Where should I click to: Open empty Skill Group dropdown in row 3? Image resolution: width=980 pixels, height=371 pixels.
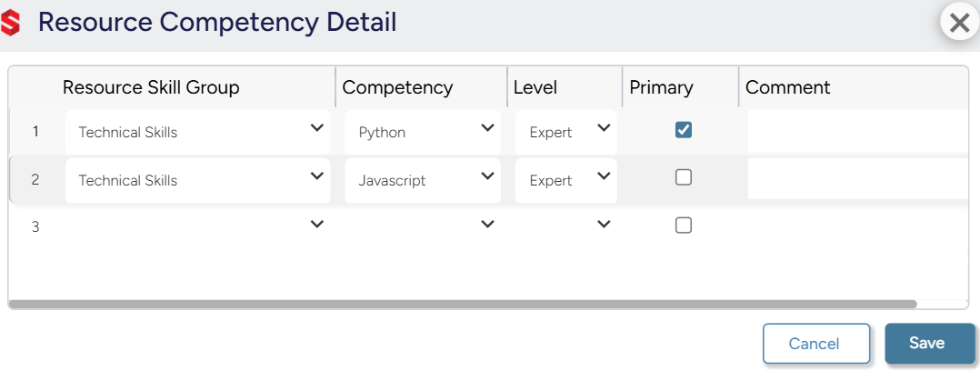[x=198, y=226]
